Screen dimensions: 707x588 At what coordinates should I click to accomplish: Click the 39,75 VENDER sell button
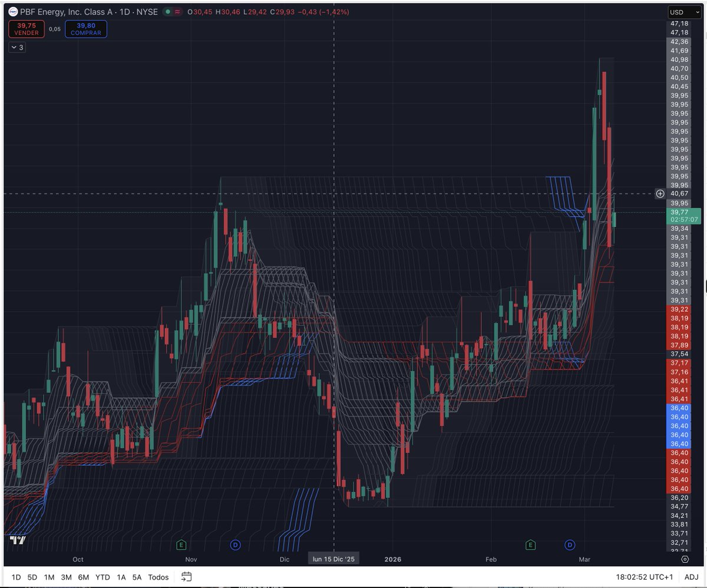27,29
